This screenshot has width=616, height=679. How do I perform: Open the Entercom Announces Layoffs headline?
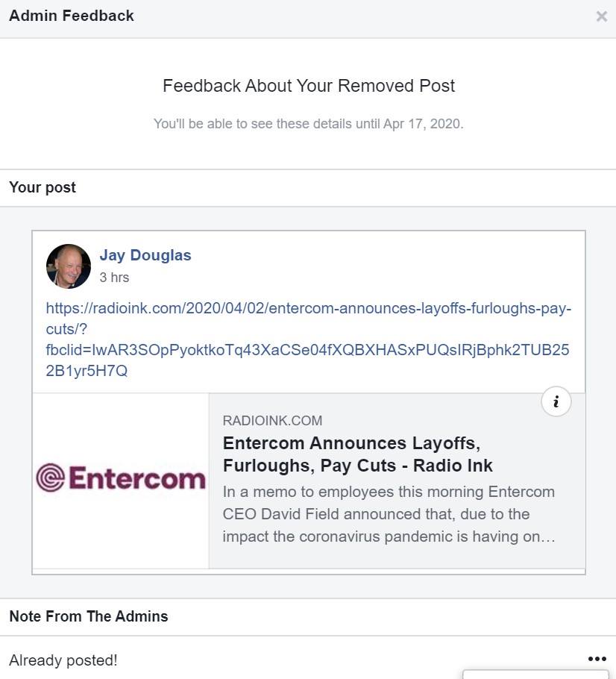click(357, 454)
